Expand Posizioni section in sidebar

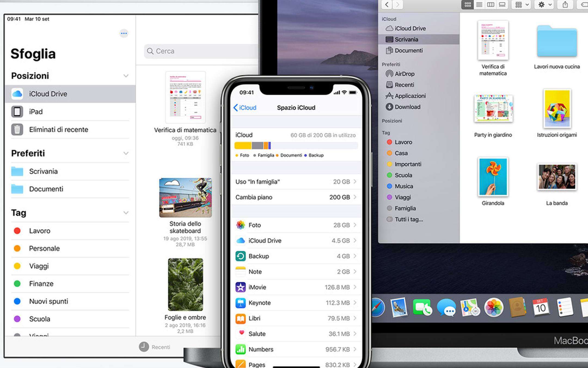[126, 76]
